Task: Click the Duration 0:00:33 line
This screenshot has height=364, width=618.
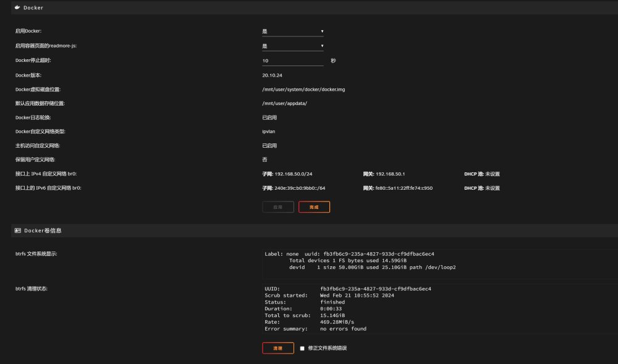Action: [x=303, y=309]
